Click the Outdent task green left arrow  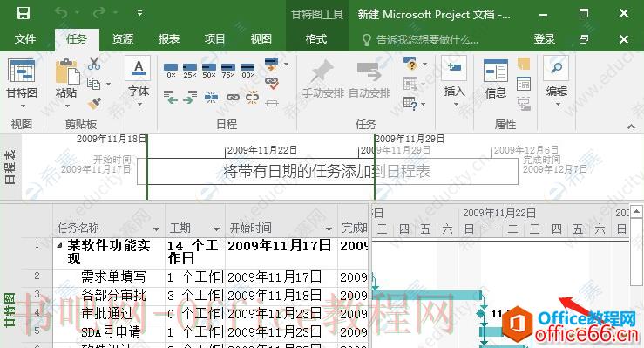coord(171,98)
